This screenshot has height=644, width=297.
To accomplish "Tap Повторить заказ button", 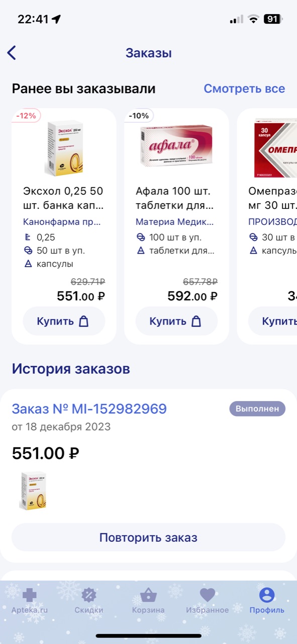I will (148, 537).
